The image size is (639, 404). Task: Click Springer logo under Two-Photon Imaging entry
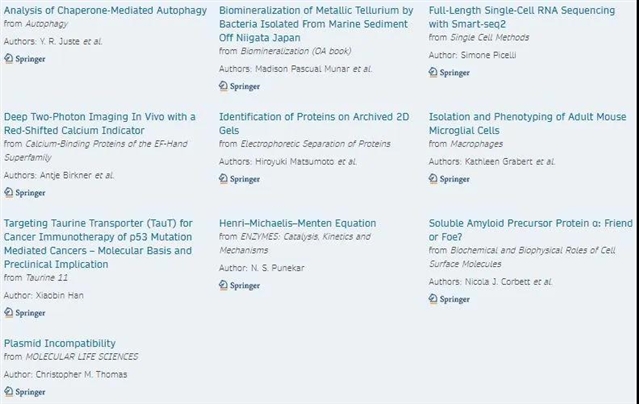click(25, 192)
